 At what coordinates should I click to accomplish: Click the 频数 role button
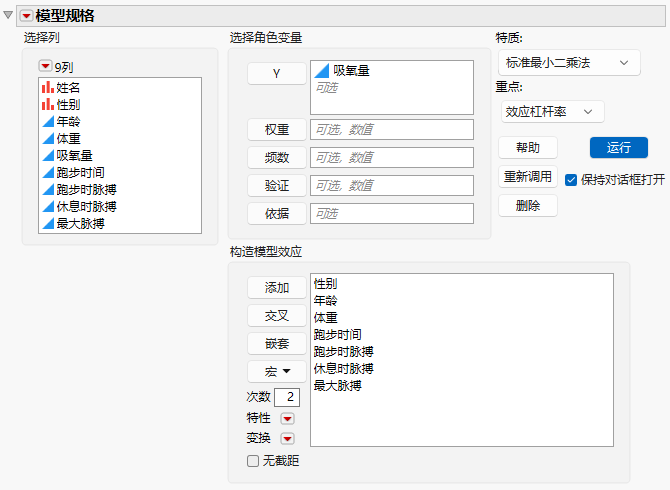(276, 158)
